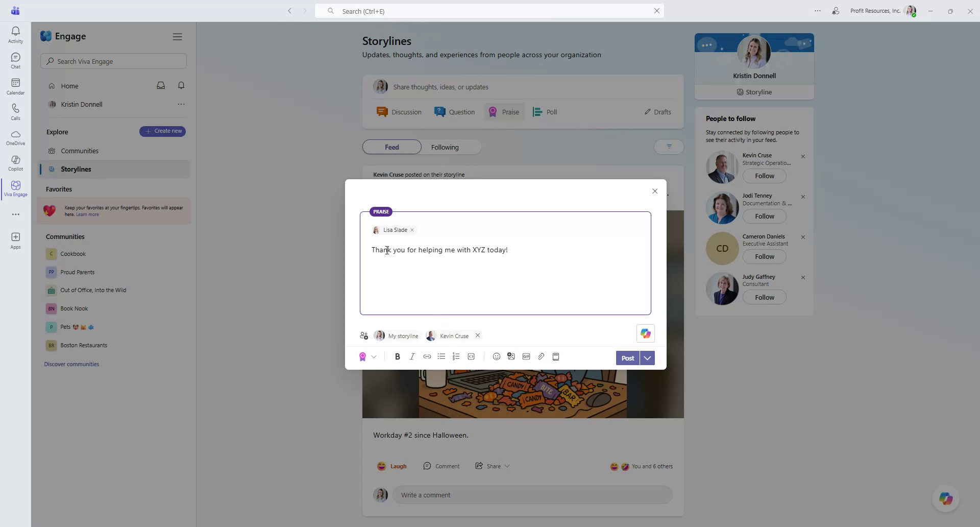Follow Kevin Cruse in People to follow

pyautogui.click(x=764, y=176)
